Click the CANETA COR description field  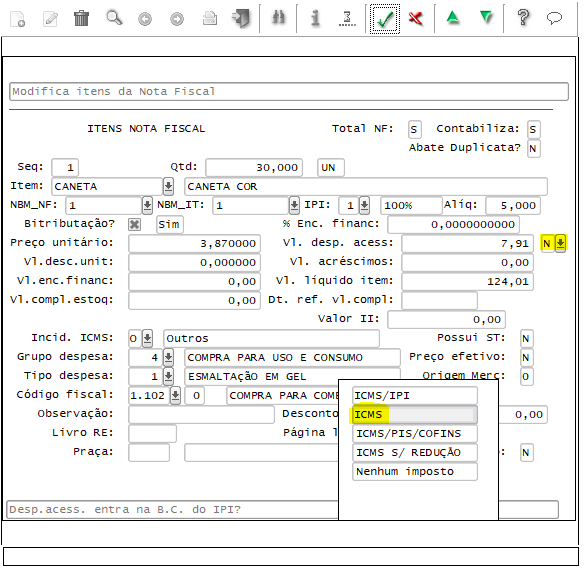click(366, 186)
